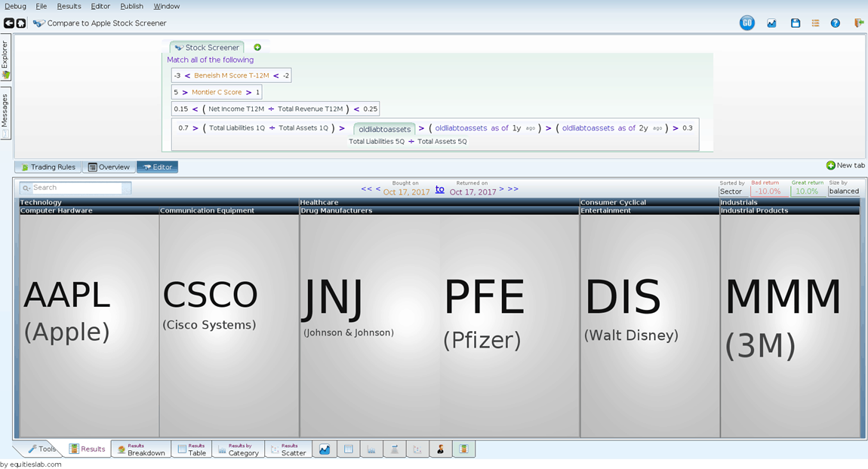The height and width of the screenshot is (469, 868).
Task: Edit the Great return 10.0% field
Action: tap(807, 192)
